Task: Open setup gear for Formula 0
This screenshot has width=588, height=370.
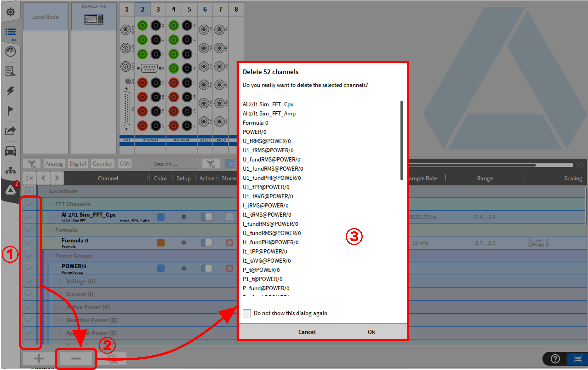Action: 184,242
